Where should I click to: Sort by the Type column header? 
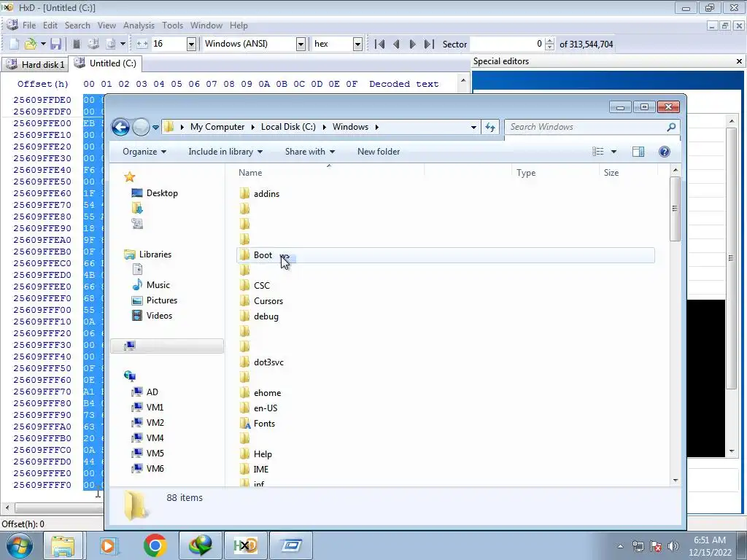[526, 173]
